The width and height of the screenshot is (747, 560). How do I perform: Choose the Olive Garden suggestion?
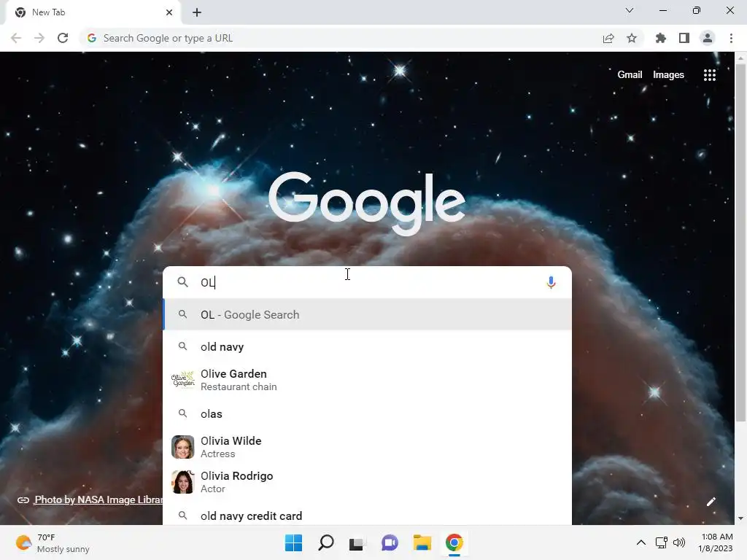(x=368, y=380)
